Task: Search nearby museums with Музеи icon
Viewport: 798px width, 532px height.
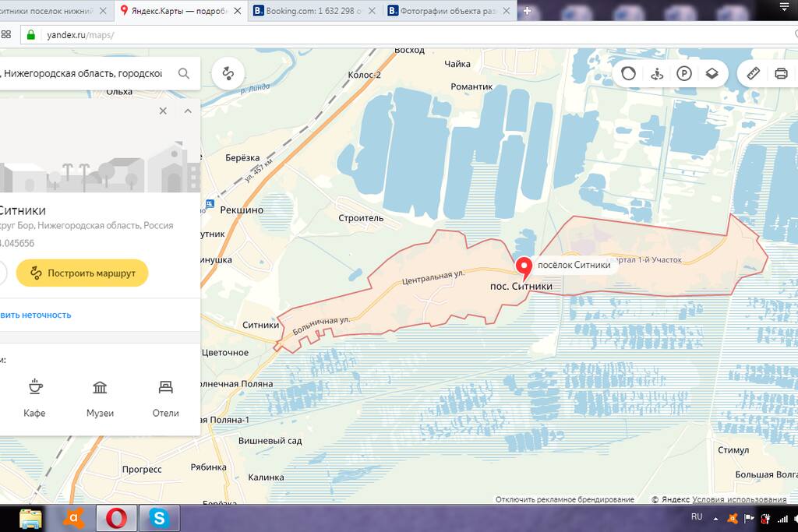Action: [100, 398]
